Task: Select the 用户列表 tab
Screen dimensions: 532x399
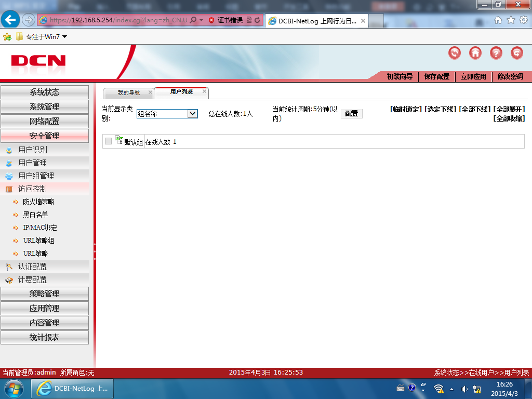Action: (181, 91)
